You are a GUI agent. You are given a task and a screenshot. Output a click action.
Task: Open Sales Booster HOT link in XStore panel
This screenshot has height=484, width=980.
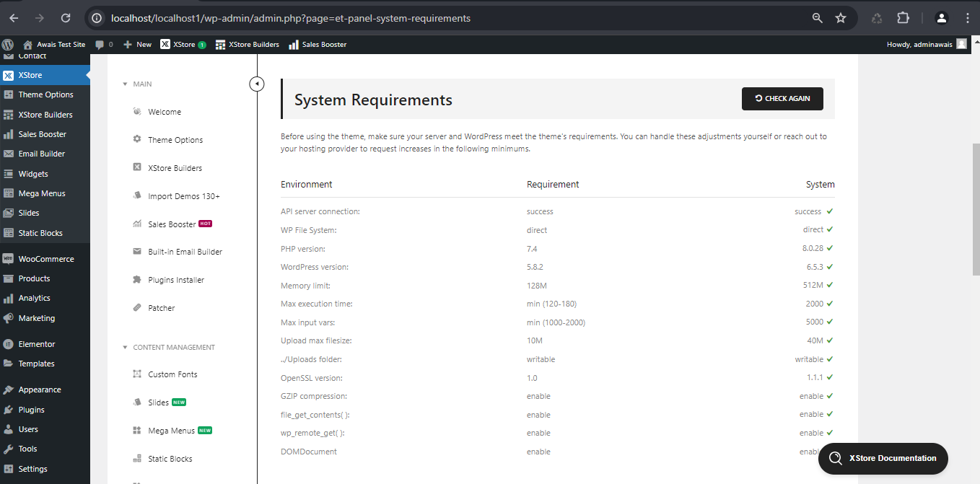tap(179, 224)
